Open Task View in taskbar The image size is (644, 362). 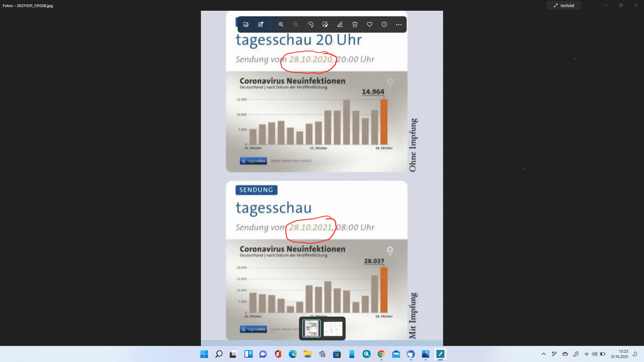pyautogui.click(x=233, y=354)
